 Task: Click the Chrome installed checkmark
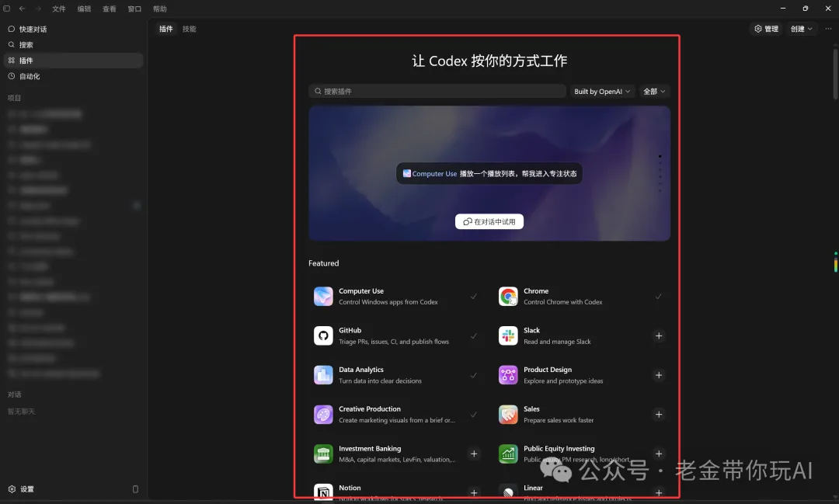pos(659,297)
